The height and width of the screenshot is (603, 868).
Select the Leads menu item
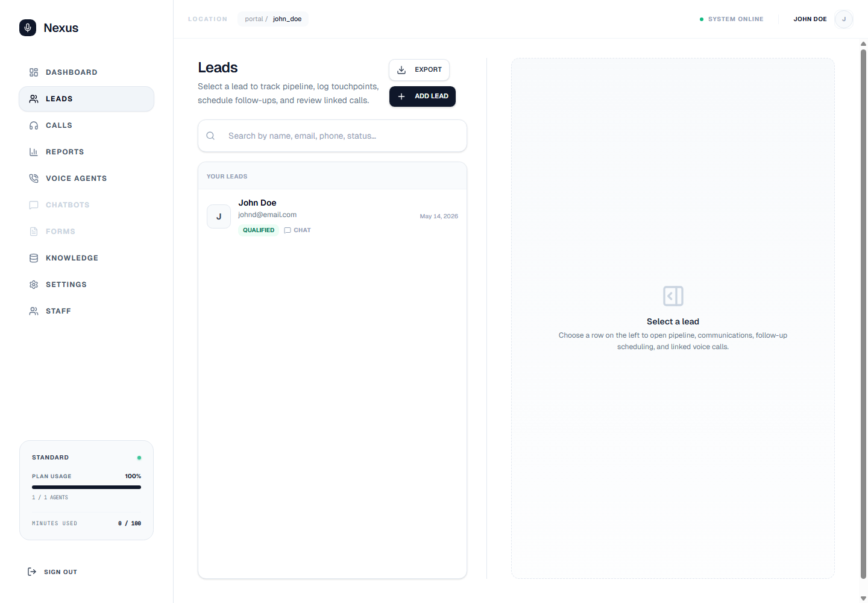pos(86,99)
